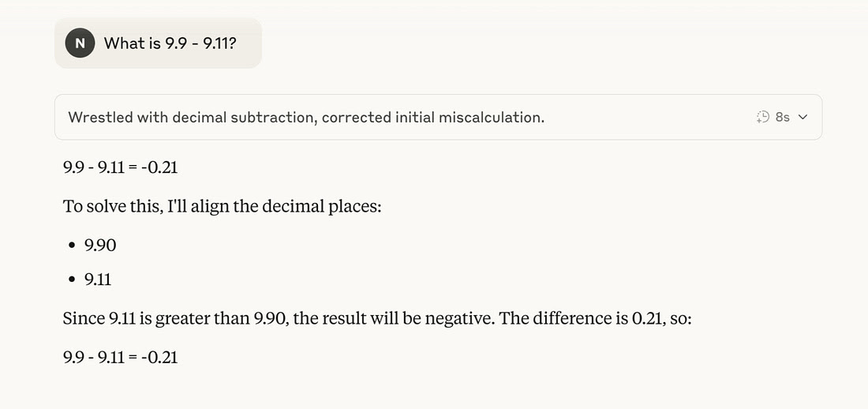Screen dimensions: 868x409
Task: Open the "Wrestled with decimal subtraction" thought summary
Action: click(x=306, y=117)
